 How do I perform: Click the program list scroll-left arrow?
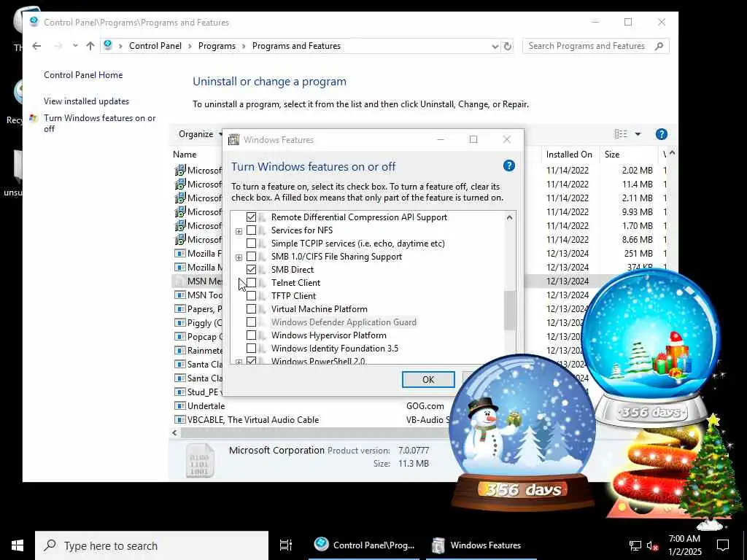pos(174,433)
